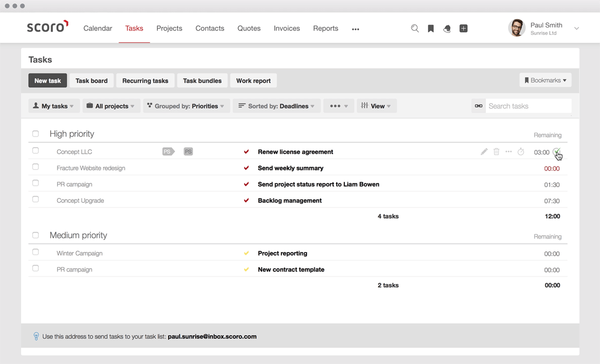Click the red priority tick for Renew license agreement
This screenshot has width=600, height=364.
click(246, 152)
